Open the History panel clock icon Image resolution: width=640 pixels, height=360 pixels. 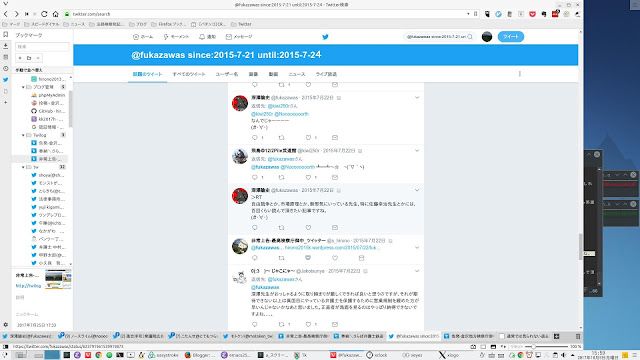[6, 69]
